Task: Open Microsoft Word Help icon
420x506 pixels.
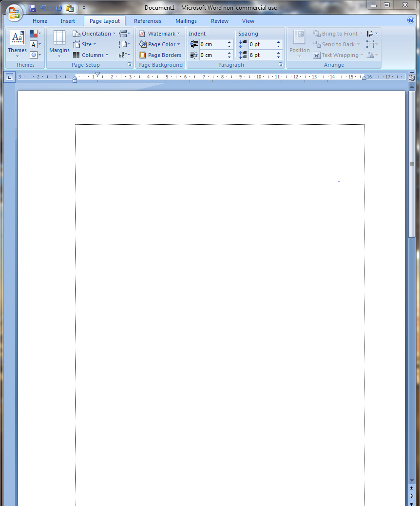Action: point(411,20)
